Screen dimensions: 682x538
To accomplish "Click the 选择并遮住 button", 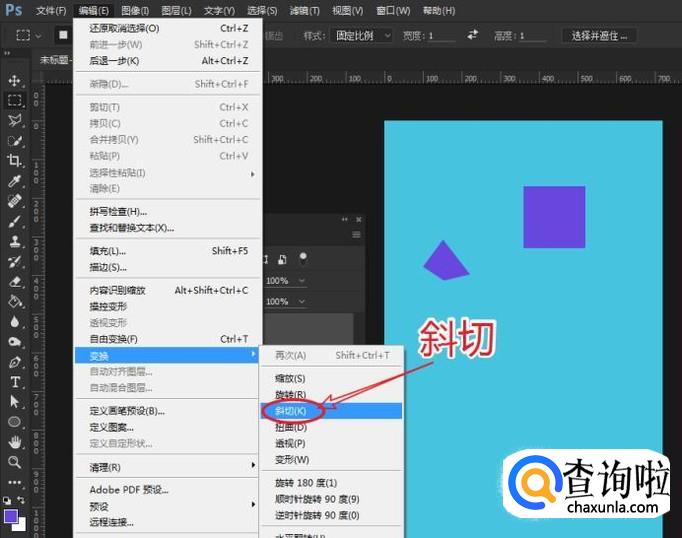I will [x=600, y=36].
